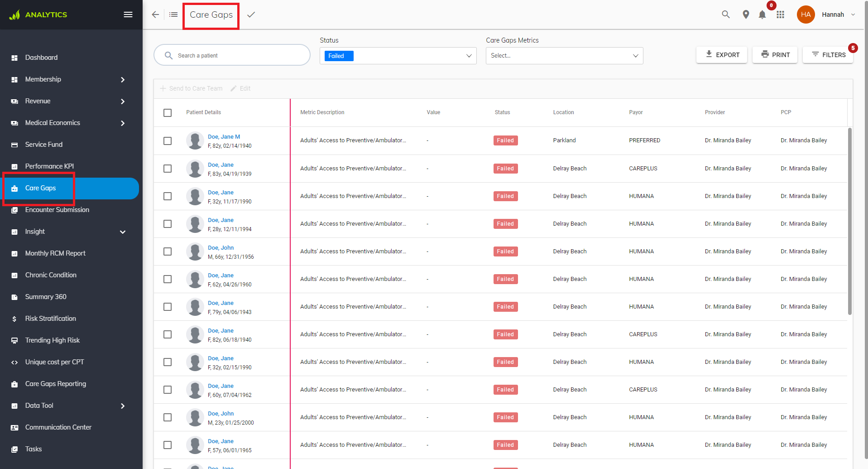Screen dimensions: 868x469
Task: Click the Service Fund sidebar icon
Action: 14,145
